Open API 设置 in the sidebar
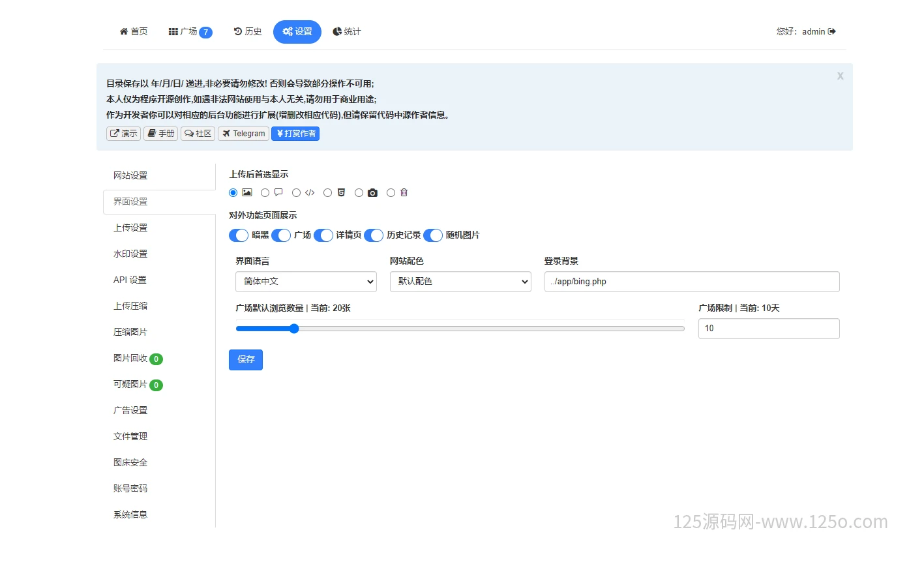The height and width of the screenshot is (564, 924). 159,280
